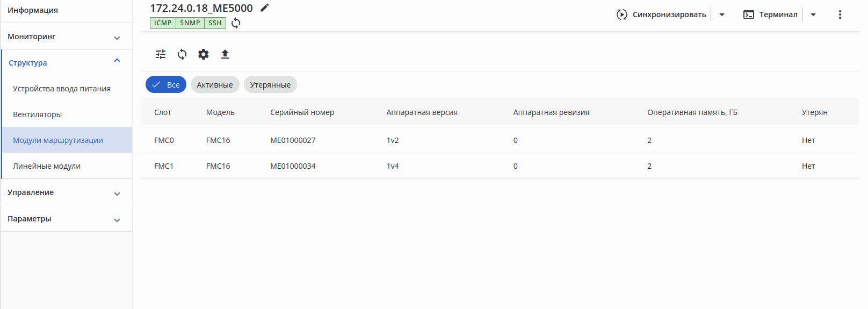Open settings with the gear icon
Screen dimensions: 868x309
pyautogui.click(x=204, y=54)
